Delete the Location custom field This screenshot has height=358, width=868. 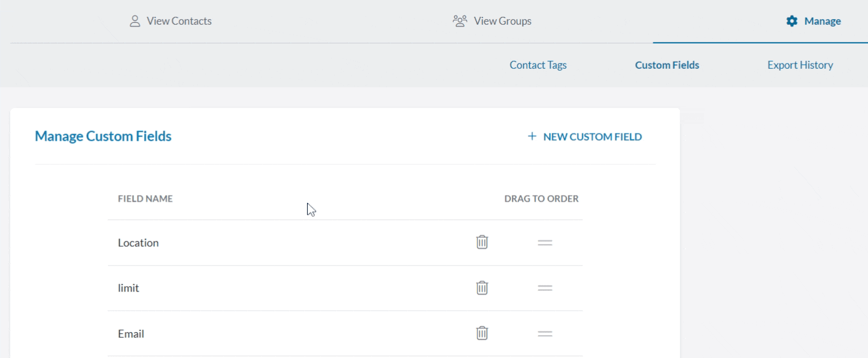(x=482, y=242)
